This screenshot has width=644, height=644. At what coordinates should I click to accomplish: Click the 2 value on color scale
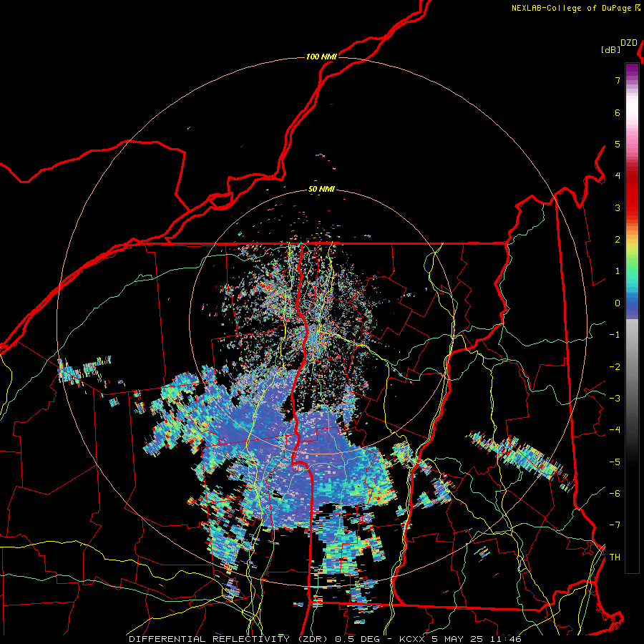(x=618, y=240)
